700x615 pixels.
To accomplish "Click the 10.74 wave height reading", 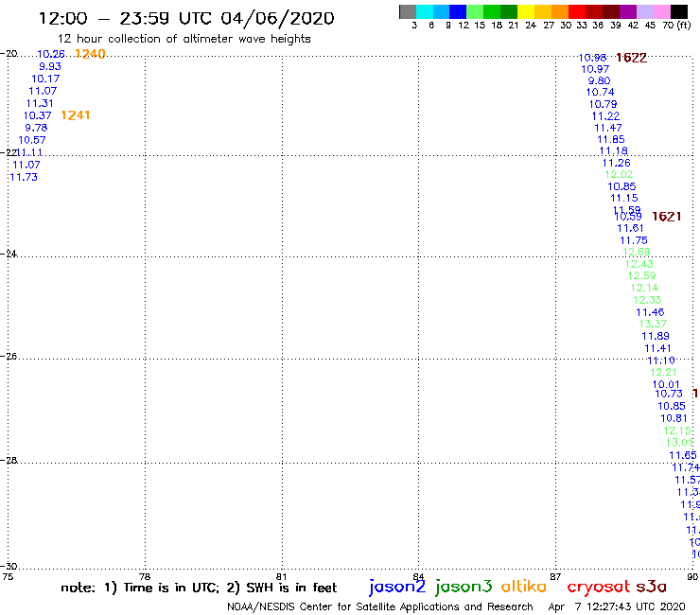I will tap(601, 92).
